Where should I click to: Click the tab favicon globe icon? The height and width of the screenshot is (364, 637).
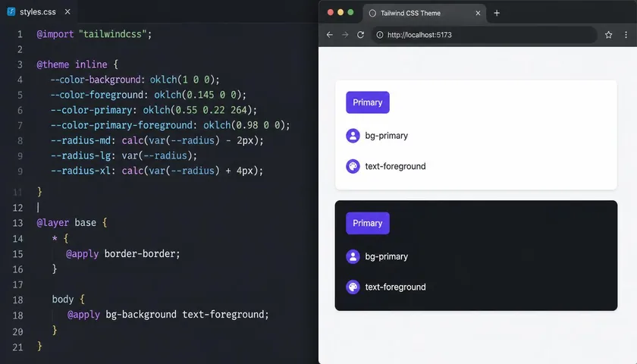pos(372,13)
